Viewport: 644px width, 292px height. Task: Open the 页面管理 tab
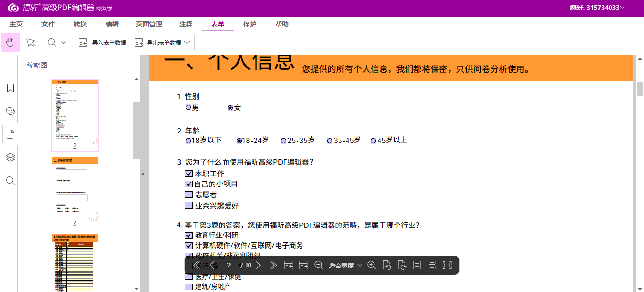(149, 24)
